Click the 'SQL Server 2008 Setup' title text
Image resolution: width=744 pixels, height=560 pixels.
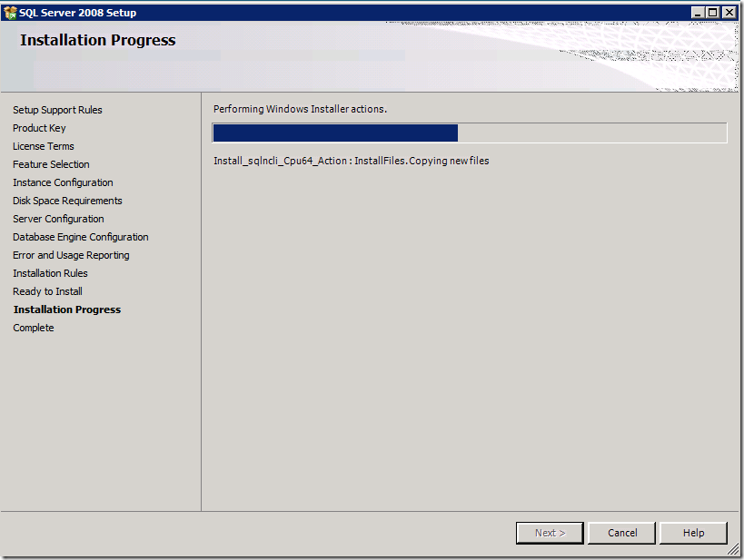(x=78, y=13)
